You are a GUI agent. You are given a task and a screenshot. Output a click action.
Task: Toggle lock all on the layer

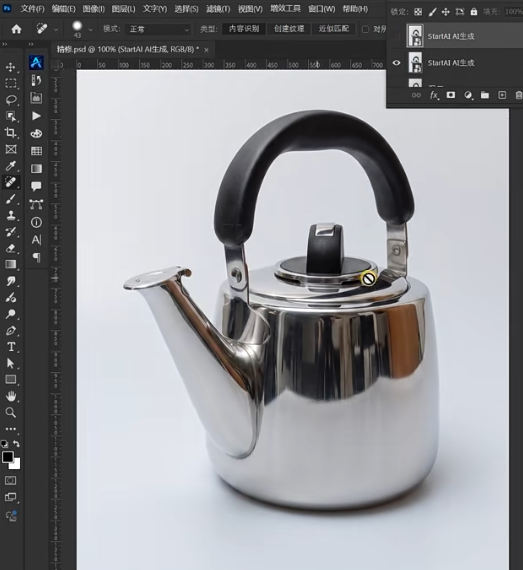[x=474, y=12]
